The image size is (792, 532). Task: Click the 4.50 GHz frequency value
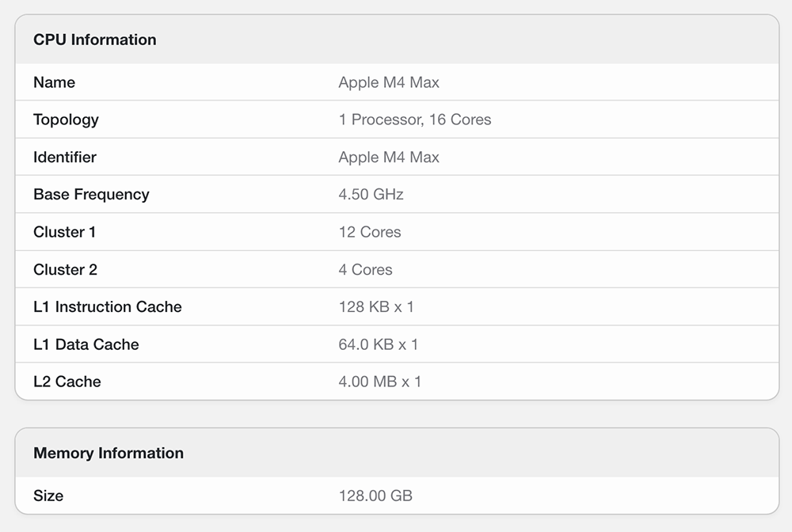tap(371, 194)
